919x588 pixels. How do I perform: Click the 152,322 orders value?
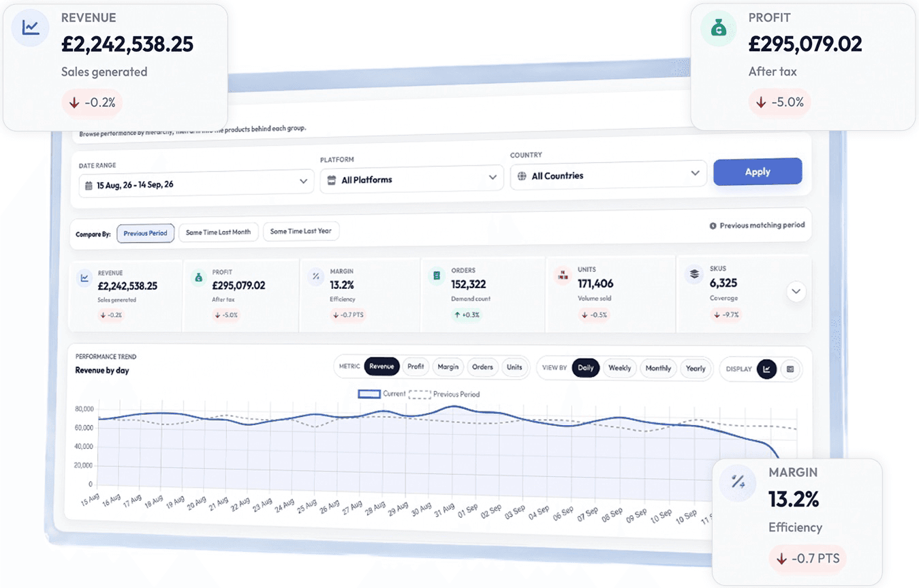pos(469,285)
